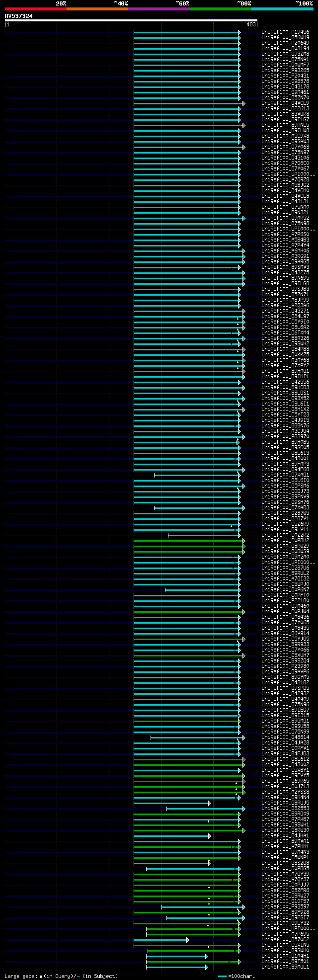Click the cyan alignment bar for UniRef100_P19456
Viewport: 318px width, 980px height.
pos(187,32)
